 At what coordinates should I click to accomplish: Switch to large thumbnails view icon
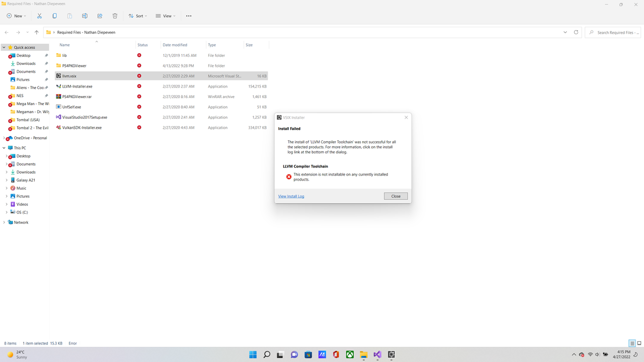pyautogui.click(x=639, y=343)
